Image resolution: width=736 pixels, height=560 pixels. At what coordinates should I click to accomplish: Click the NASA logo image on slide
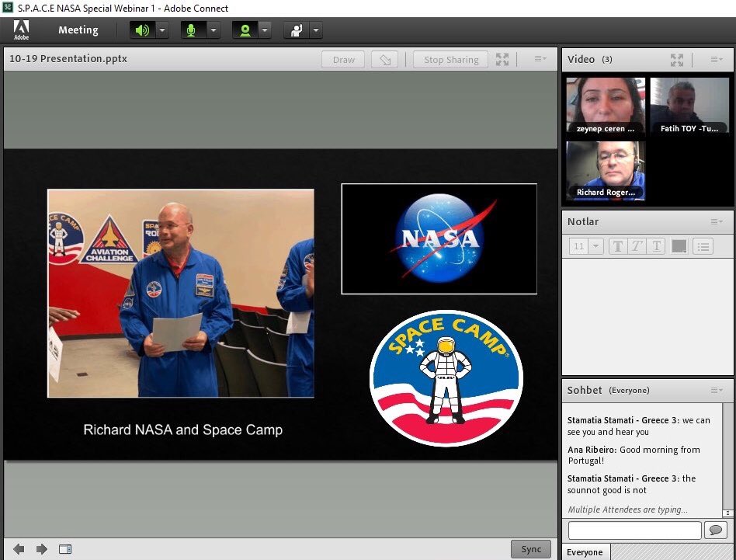pos(439,239)
